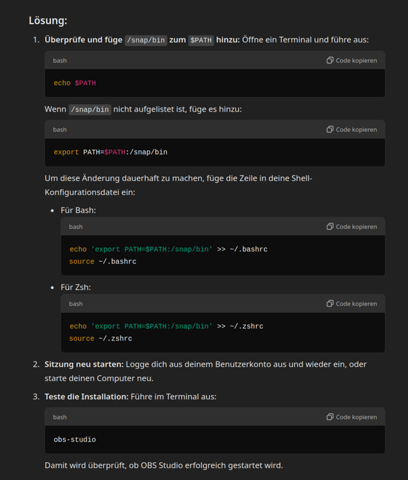
Task: Click the echo line writing to ~/.zshrc
Action: coord(166,326)
